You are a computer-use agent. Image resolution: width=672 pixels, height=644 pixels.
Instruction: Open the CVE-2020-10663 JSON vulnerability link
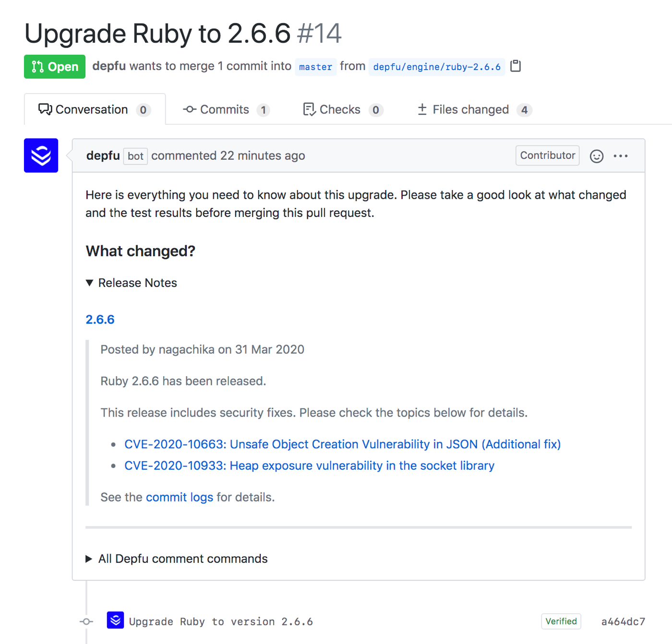point(342,444)
